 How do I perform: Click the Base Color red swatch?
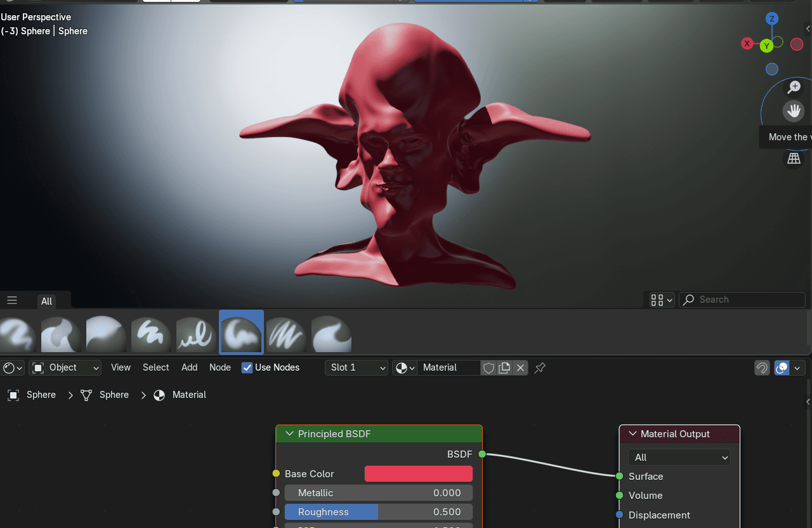point(418,474)
